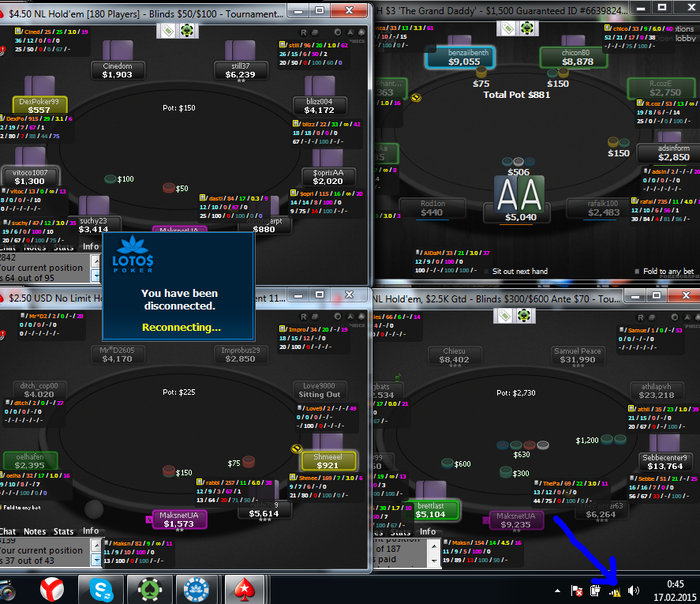Open the Stats tab in the $2.50 USD table
Viewport: 700px width, 604px height.
point(63,531)
